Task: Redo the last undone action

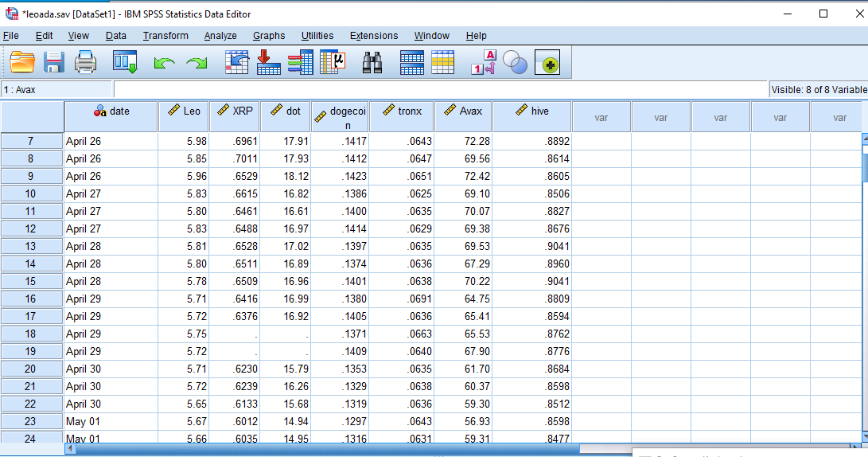Action: point(197,63)
